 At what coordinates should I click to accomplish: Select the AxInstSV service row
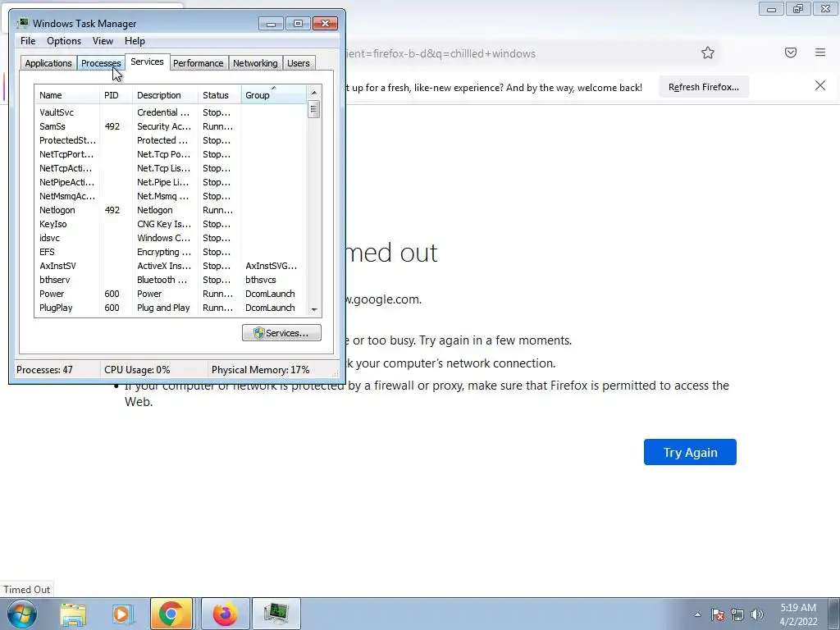pos(171,266)
